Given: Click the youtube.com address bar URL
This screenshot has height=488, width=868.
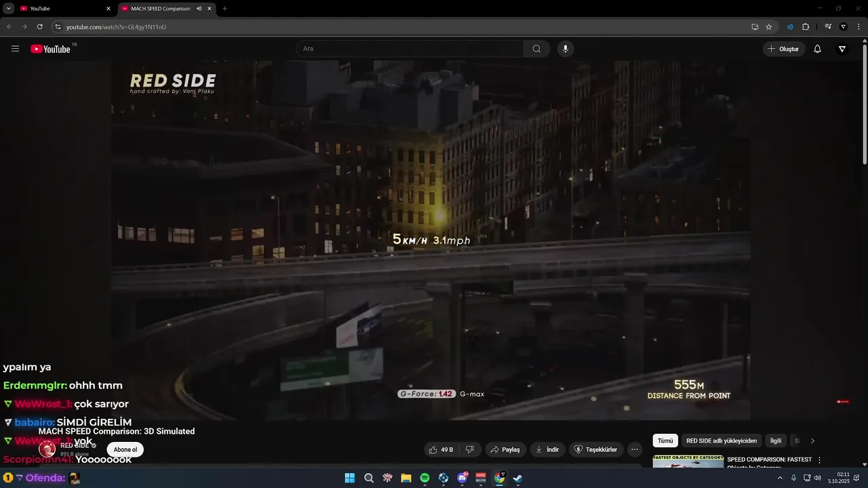Looking at the screenshot, I should pyautogui.click(x=116, y=27).
